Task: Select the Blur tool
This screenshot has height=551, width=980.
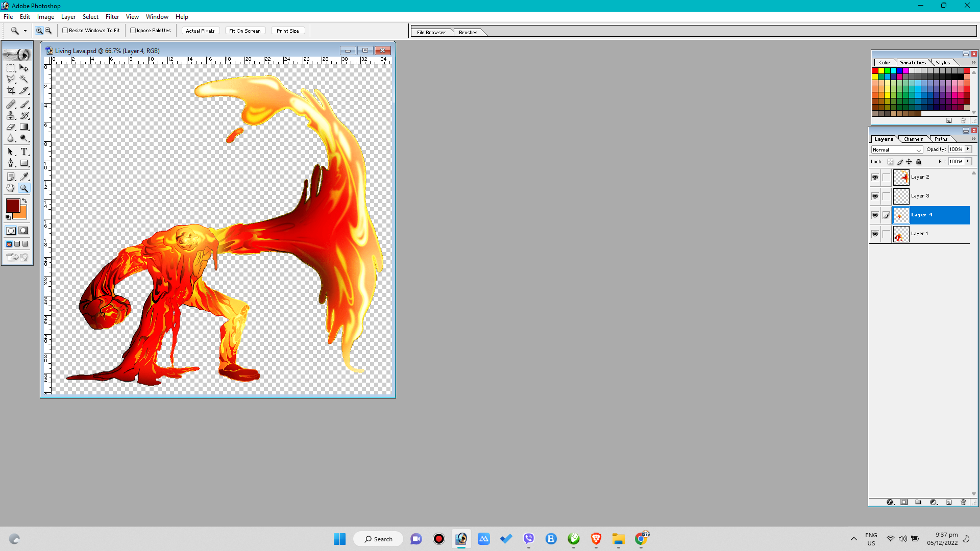Action: 11,138
